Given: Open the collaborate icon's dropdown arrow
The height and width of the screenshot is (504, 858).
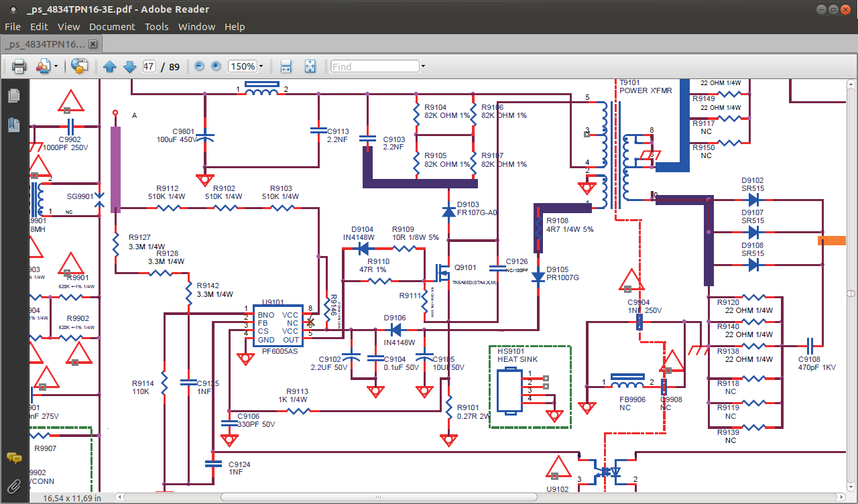Looking at the screenshot, I should pos(56,66).
